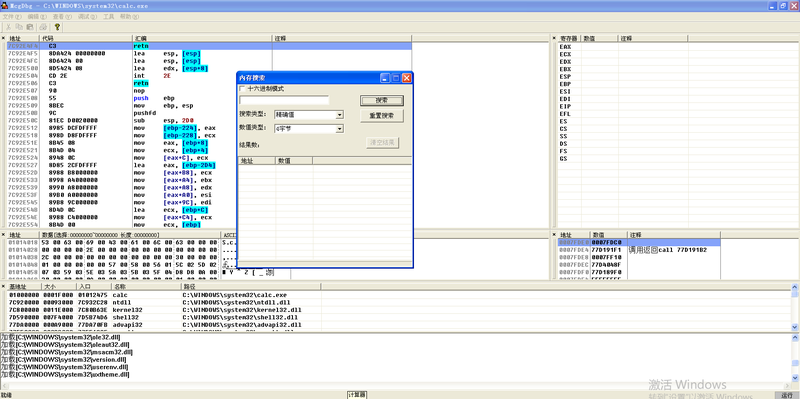
Task: Open the 文件(F) menu
Action: [x=12, y=17]
